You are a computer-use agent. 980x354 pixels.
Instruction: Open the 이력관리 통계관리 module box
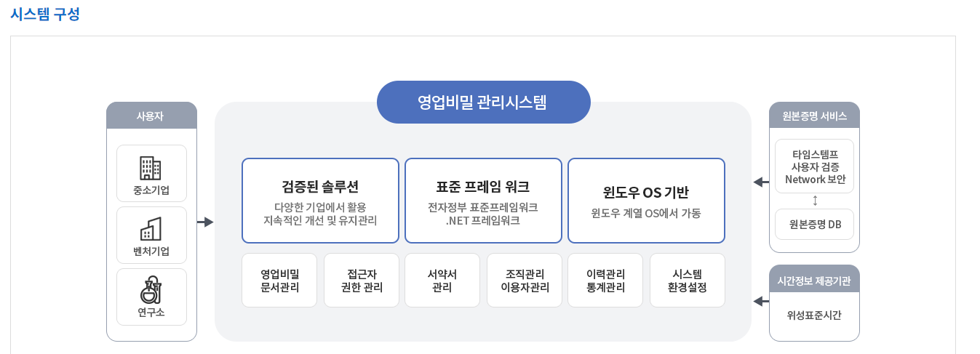(605, 281)
